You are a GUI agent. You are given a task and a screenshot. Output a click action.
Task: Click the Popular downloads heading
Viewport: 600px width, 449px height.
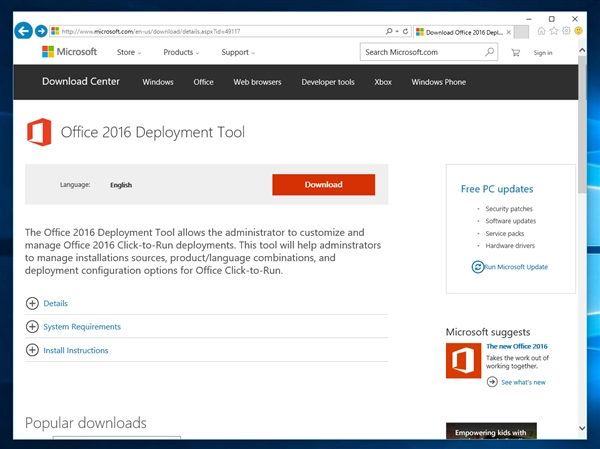coord(86,423)
